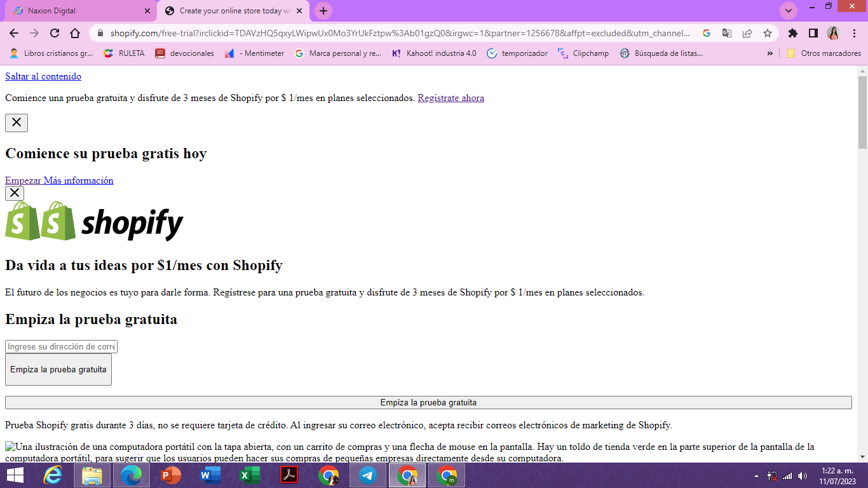Click the scrollbar down arrow
Screen dimensions: 868x488
[x=862, y=457]
